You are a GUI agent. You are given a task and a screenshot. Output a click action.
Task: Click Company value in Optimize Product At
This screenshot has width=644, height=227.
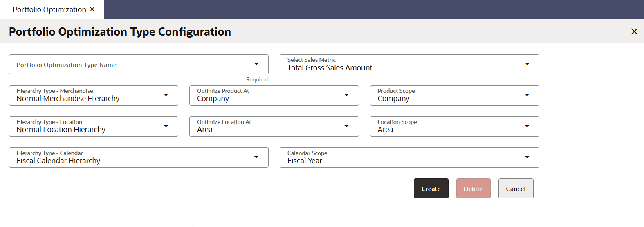point(213,99)
